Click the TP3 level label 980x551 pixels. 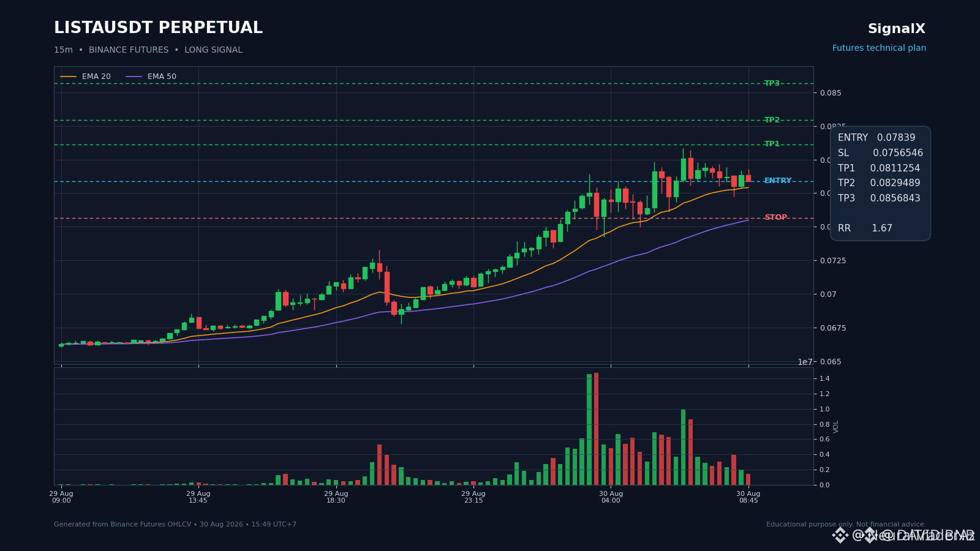coord(772,83)
